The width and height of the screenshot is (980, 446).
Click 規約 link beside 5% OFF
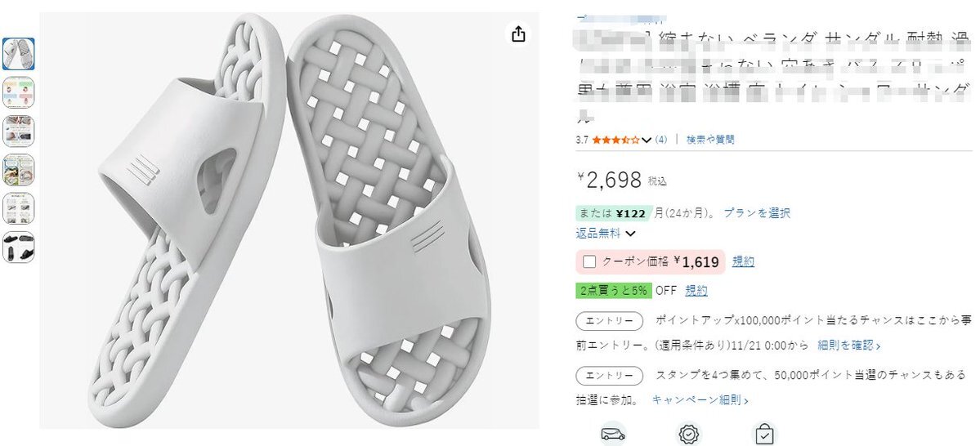coord(696,290)
